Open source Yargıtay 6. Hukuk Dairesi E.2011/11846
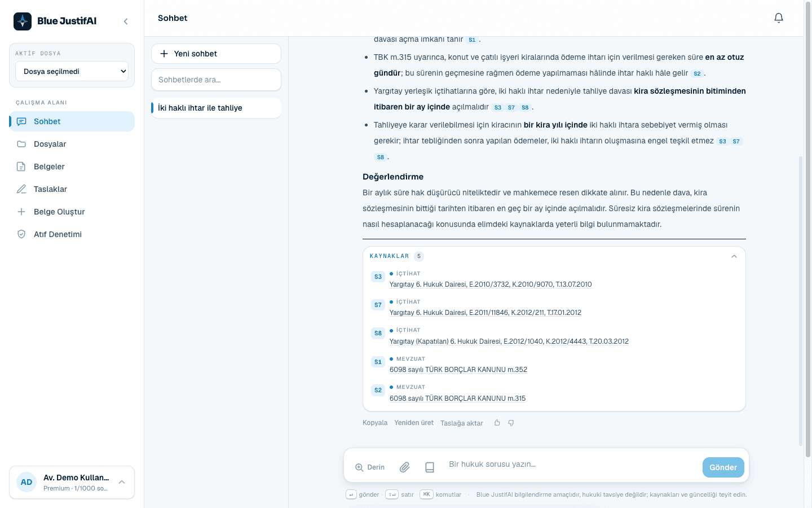This screenshot has width=812, height=508. point(486,313)
